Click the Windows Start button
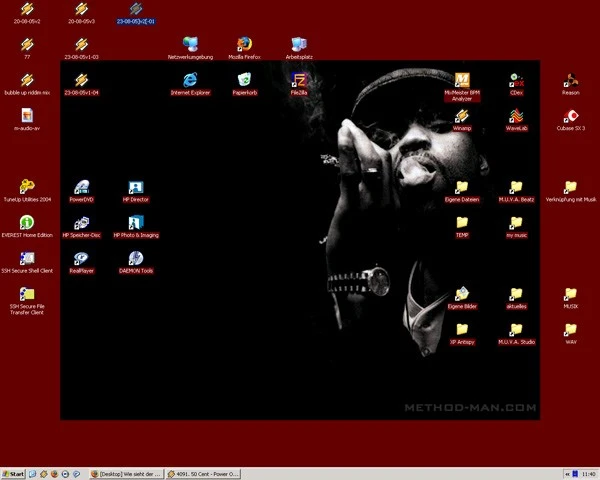The height and width of the screenshot is (480, 600). [x=14, y=473]
